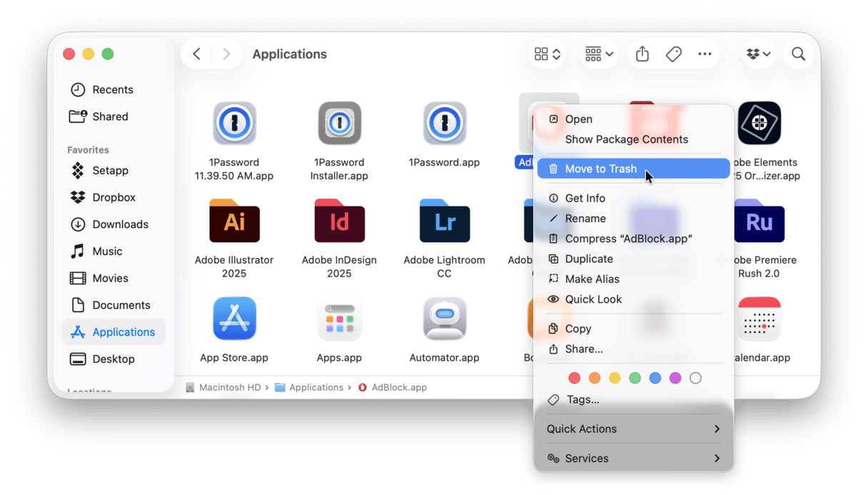Apply the red color tag
The width and height of the screenshot is (868, 495).
[x=574, y=378]
